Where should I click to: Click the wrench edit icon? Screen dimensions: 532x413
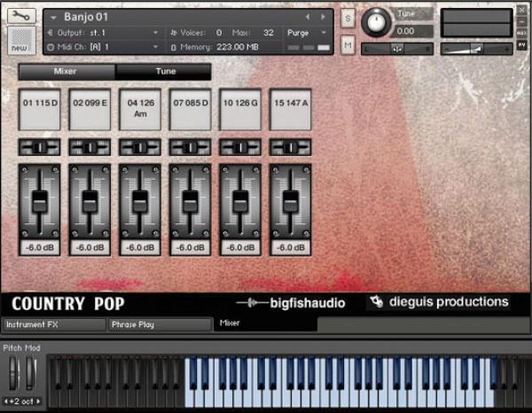point(20,16)
